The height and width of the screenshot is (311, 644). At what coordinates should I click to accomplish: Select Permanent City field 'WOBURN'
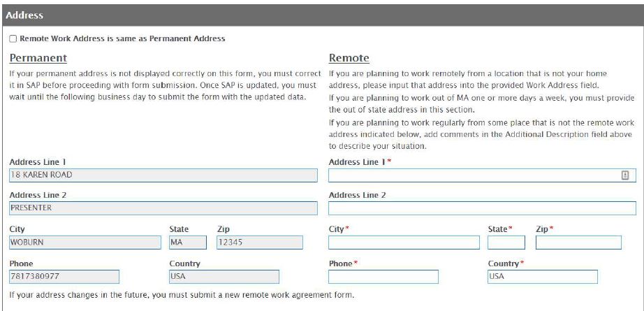tap(84, 243)
